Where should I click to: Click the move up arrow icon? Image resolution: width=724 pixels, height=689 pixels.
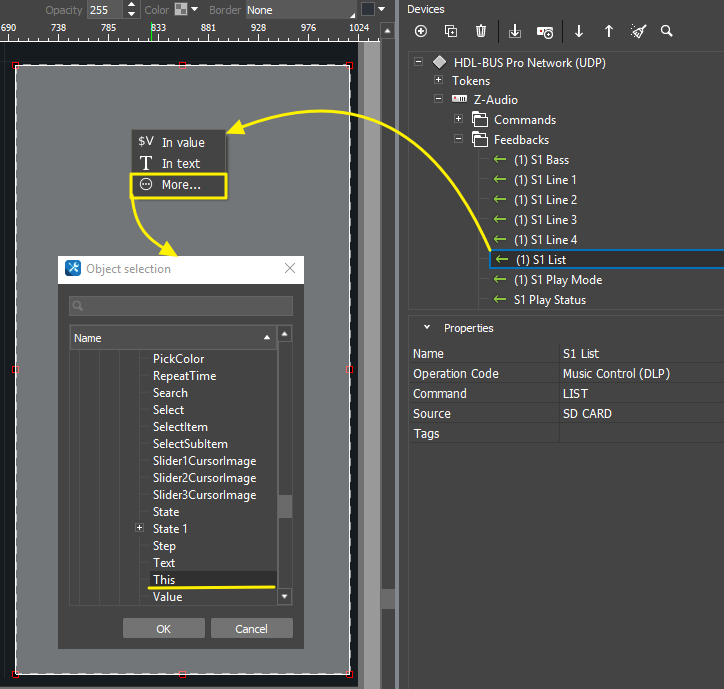pyautogui.click(x=608, y=31)
